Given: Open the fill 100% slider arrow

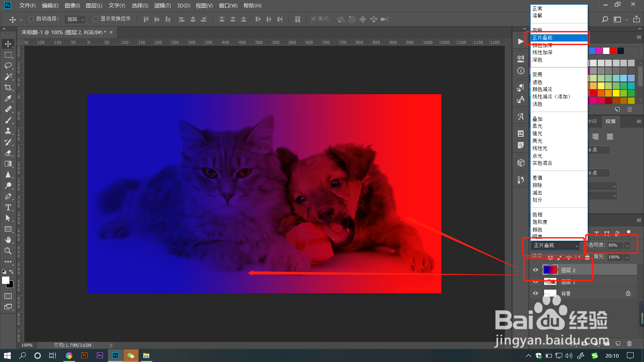Looking at the screenshot, I should click(627, 257).
